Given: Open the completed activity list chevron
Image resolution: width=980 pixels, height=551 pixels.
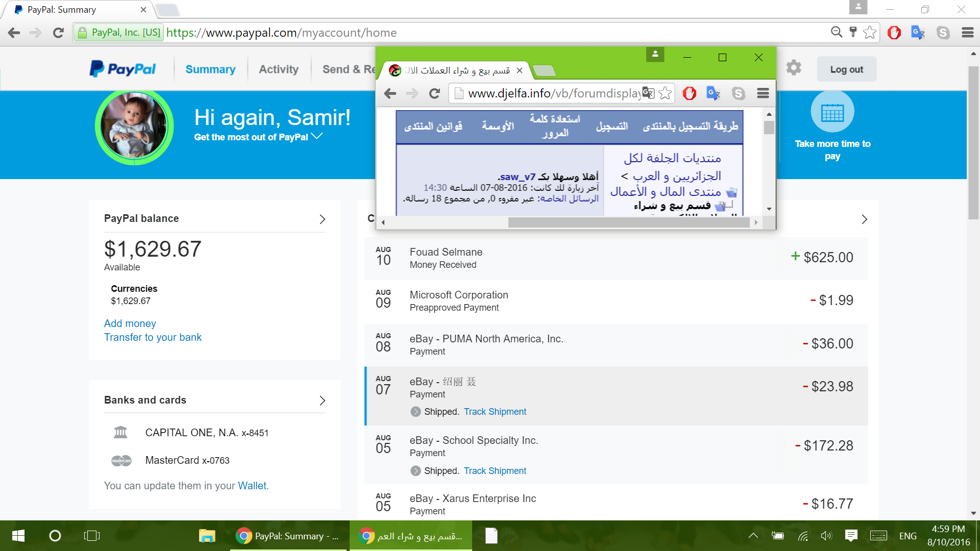Looking at the screenshot, I should coord(864,219).
